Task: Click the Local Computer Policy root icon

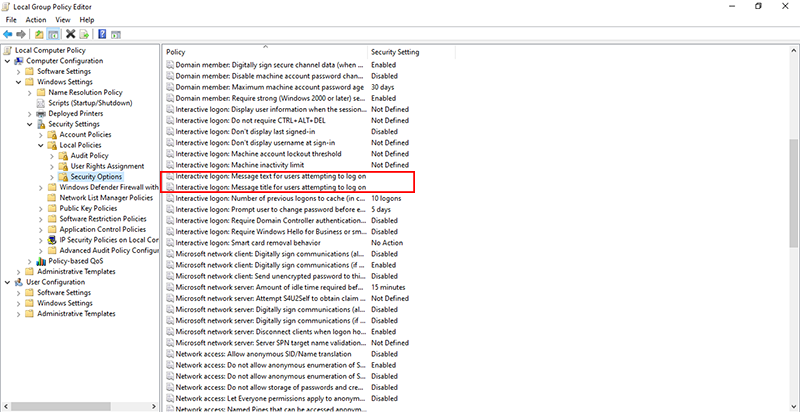Action: 8,50
